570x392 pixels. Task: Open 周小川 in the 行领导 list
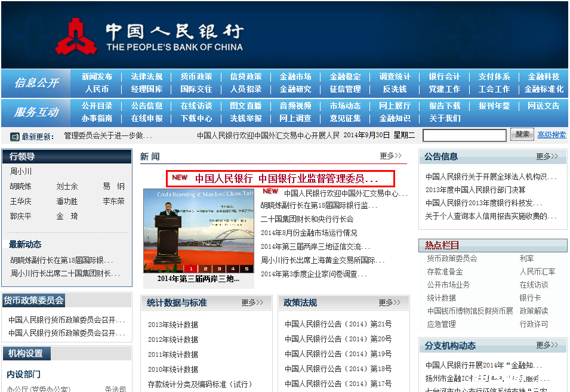click(x=21, y=171)
